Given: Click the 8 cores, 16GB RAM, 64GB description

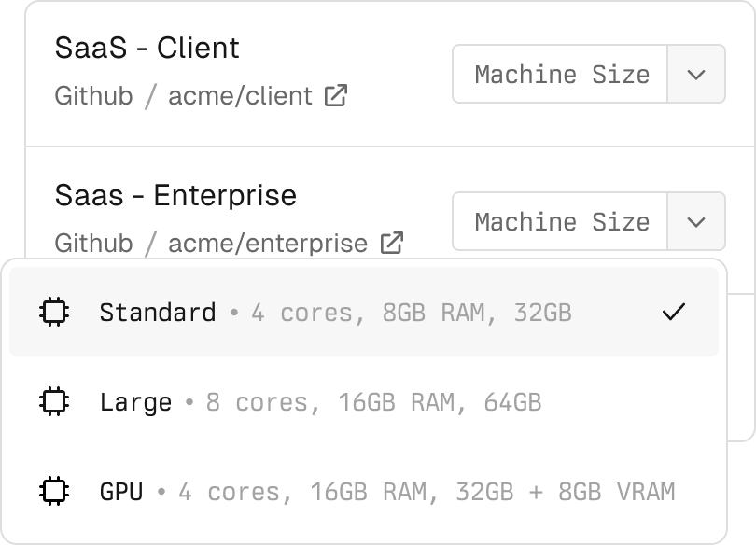Looking at the screenshot, I should (x=373, y=402).
